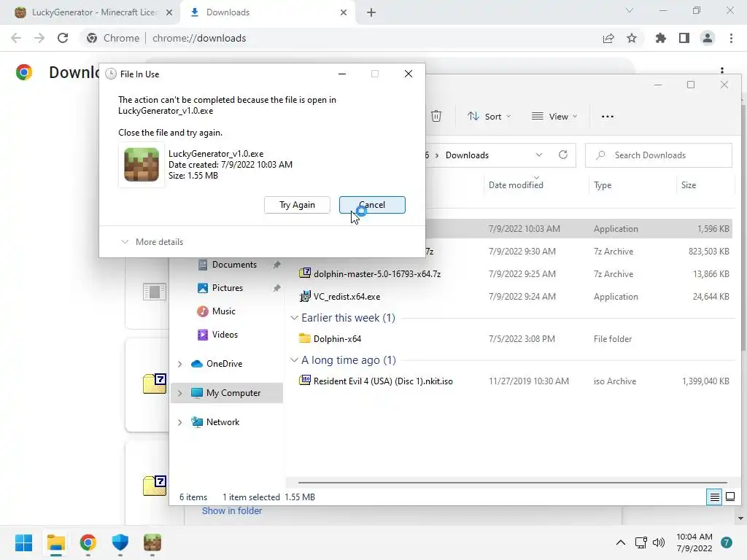The width and height of the screenshot is (747, 560).
Task: Click Try Again in File In Use dialog
Action: (297, 205)
